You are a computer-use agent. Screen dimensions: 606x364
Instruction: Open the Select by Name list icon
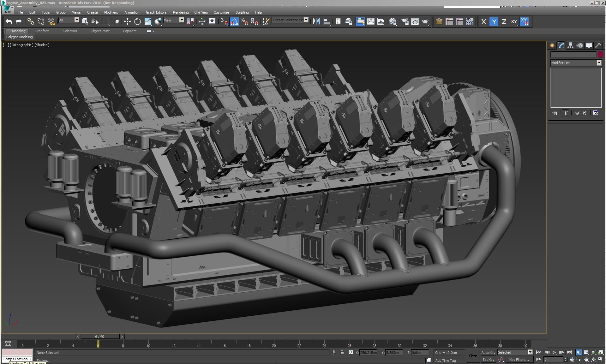coord(95,21)
